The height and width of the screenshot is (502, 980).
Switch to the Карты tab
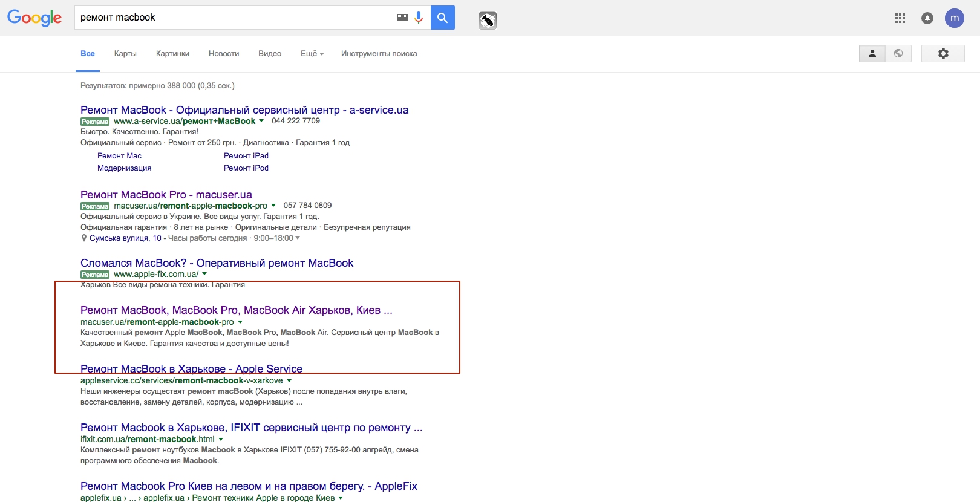125,54
